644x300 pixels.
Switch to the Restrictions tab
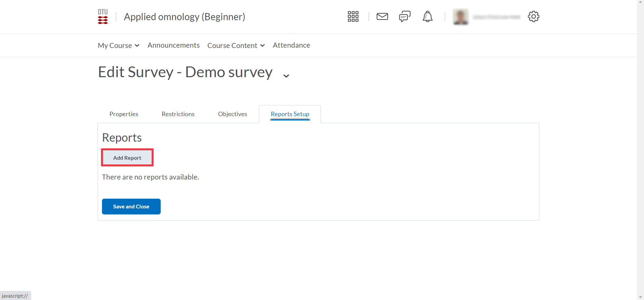pos(178,114)
